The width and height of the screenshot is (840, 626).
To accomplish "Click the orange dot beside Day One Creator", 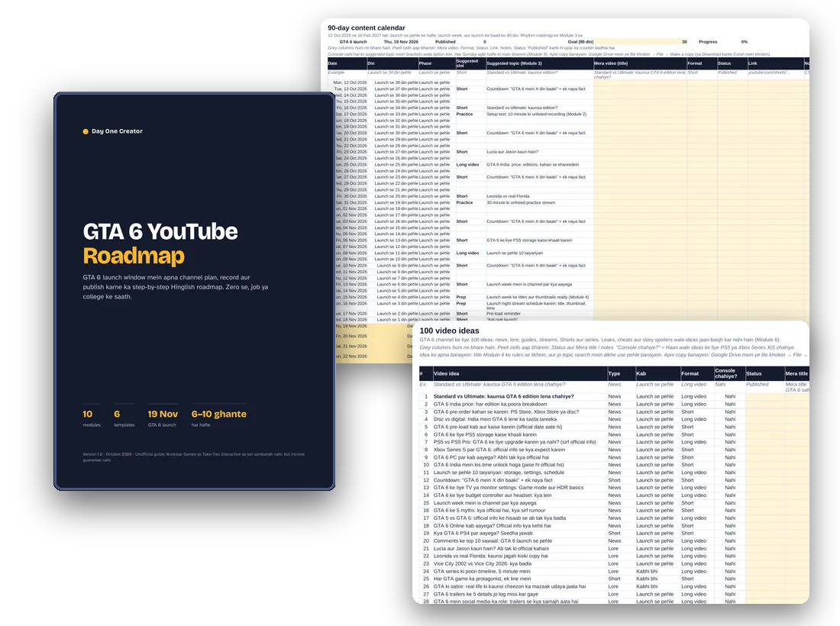I will click(86, 131).
